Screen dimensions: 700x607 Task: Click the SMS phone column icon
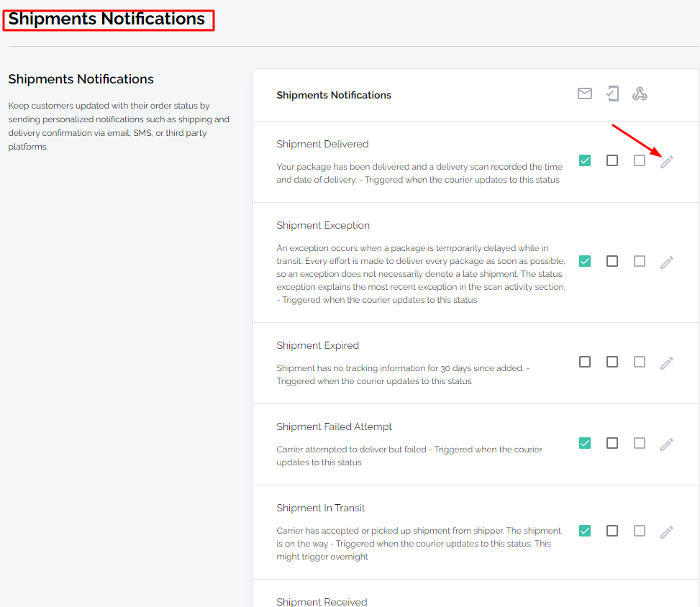tap(612, 93)
